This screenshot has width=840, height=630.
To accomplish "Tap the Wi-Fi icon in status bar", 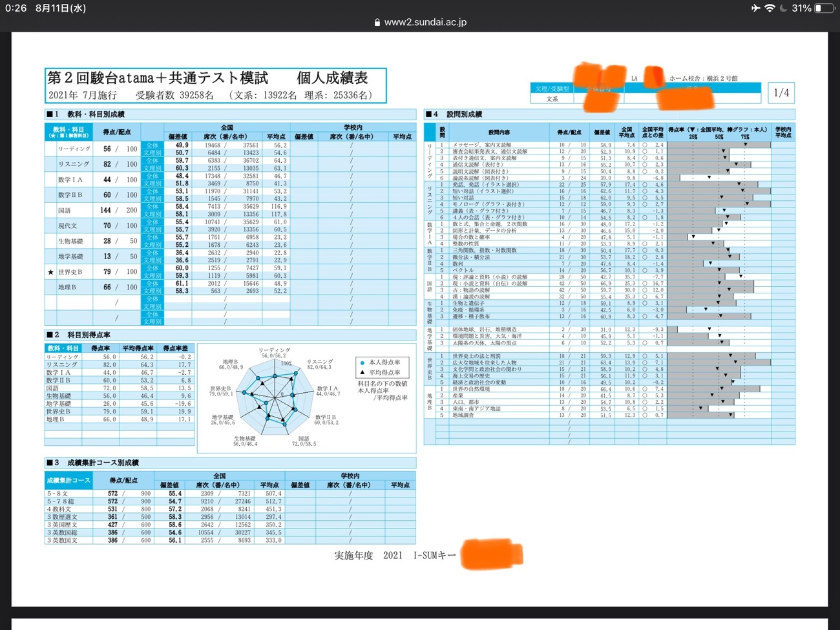I will (770, 8).
